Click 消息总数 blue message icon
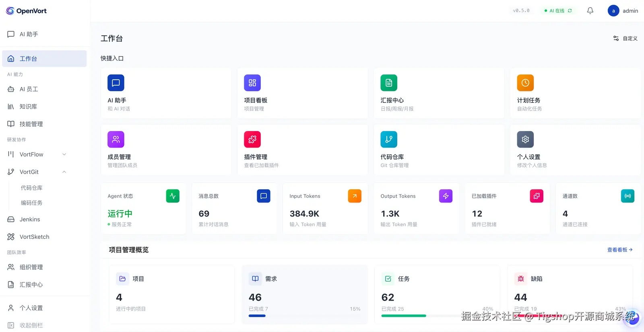The width and height of the screenshot is (644, 332). pos(264,196)
